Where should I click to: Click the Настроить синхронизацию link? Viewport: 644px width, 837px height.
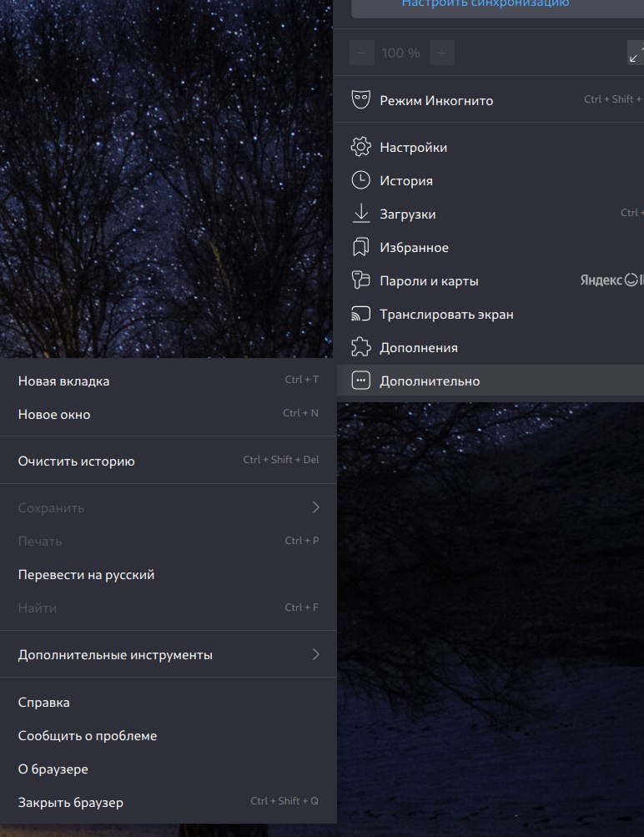pyautogui.click(x=485, y=3)
